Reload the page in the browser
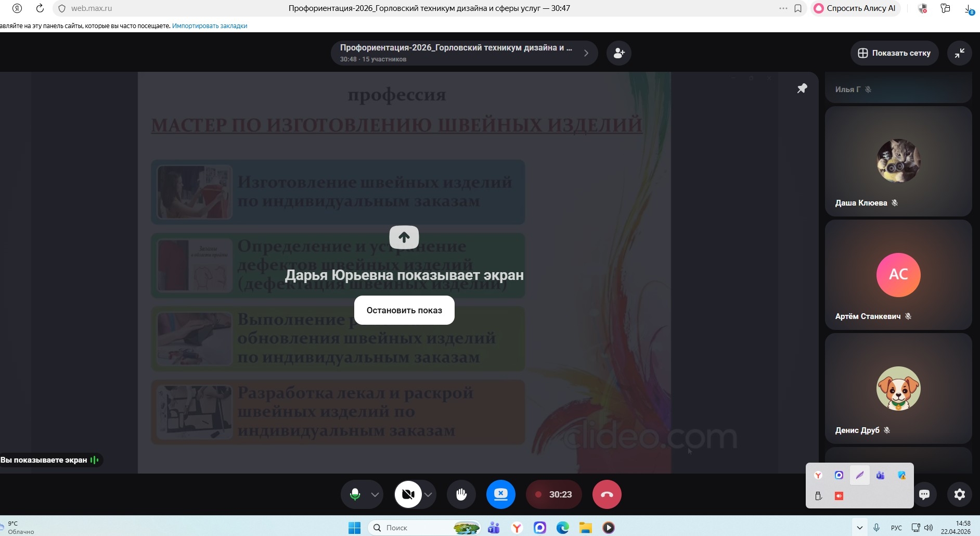The height and width of the screenshot is (536, 980). coord(40,8)
